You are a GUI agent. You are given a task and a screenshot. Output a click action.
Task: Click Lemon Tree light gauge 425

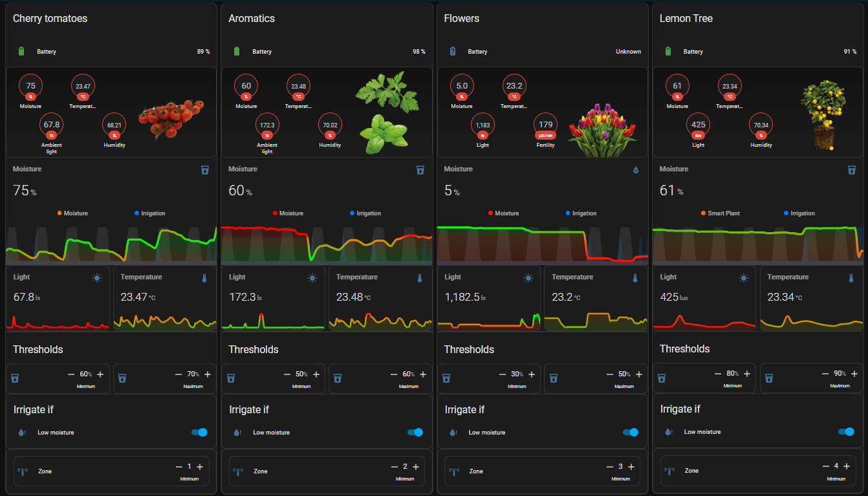[699, 125]
